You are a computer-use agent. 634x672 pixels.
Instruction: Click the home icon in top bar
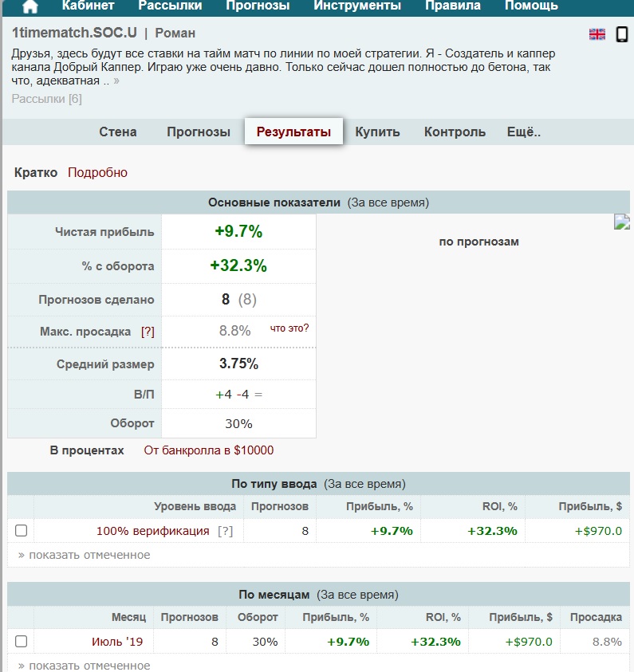pos(30,6)
